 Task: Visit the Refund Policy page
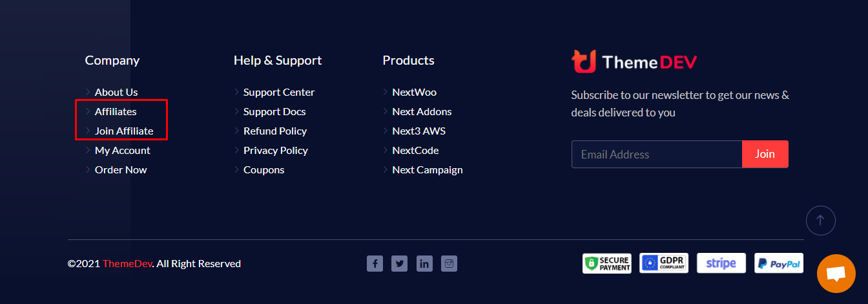[x=275, y=131]
